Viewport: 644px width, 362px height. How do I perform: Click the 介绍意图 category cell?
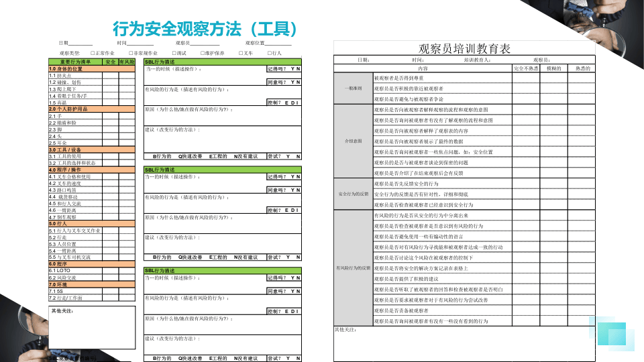click(354, 141)
